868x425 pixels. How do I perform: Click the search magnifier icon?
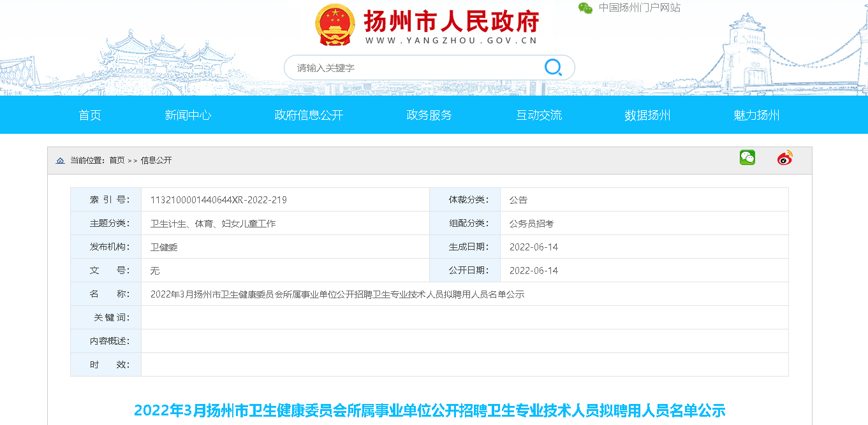coord(552,68)
